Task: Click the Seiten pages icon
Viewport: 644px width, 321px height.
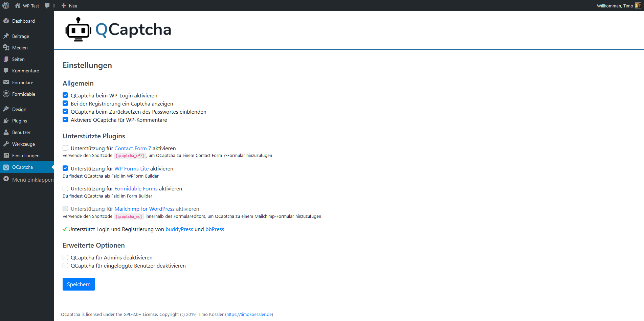Action: [6, 59]
